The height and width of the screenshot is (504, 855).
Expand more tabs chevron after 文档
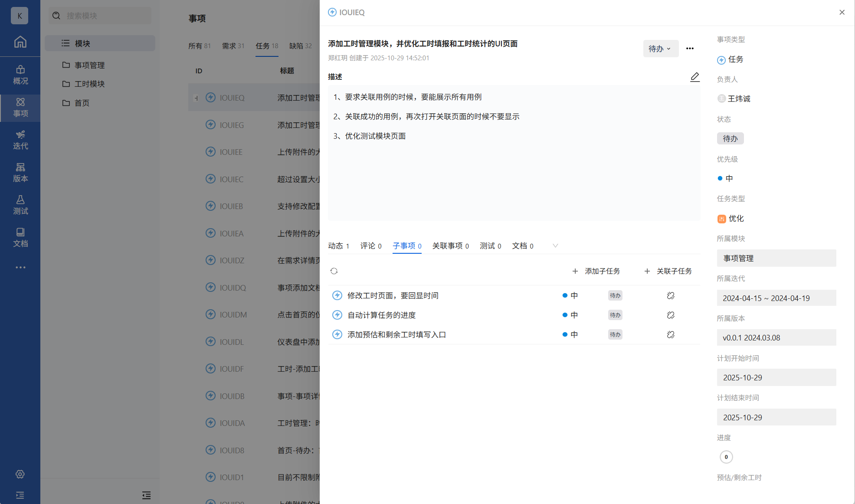pyautogui.click(x=555, y=246)
